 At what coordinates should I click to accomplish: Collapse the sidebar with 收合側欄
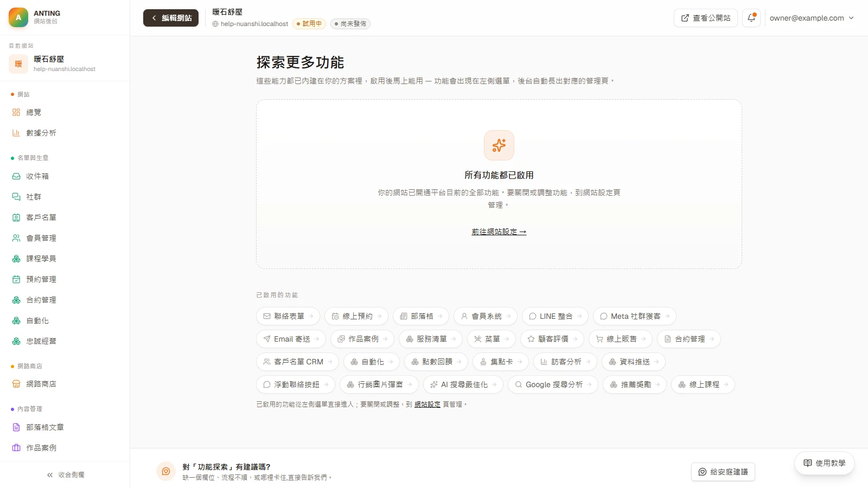(x=65, y=475)
